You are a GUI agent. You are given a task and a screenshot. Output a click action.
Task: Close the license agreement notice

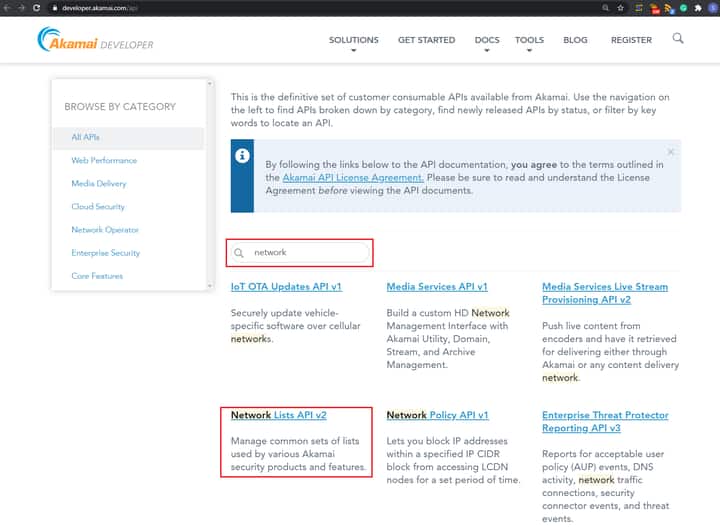pyautogui.click(x=670, y=151)
